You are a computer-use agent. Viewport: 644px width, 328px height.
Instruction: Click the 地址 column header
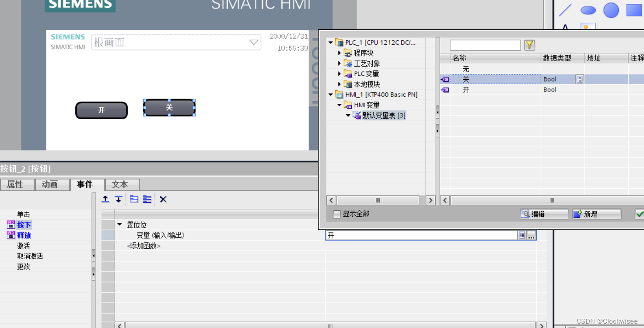point(607,58)
